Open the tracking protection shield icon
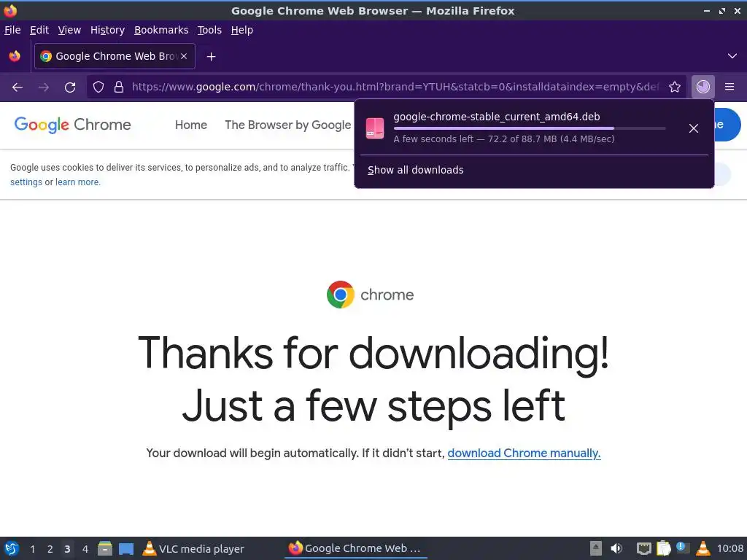This screenshot has height=560, width=747. pos(98,87)
